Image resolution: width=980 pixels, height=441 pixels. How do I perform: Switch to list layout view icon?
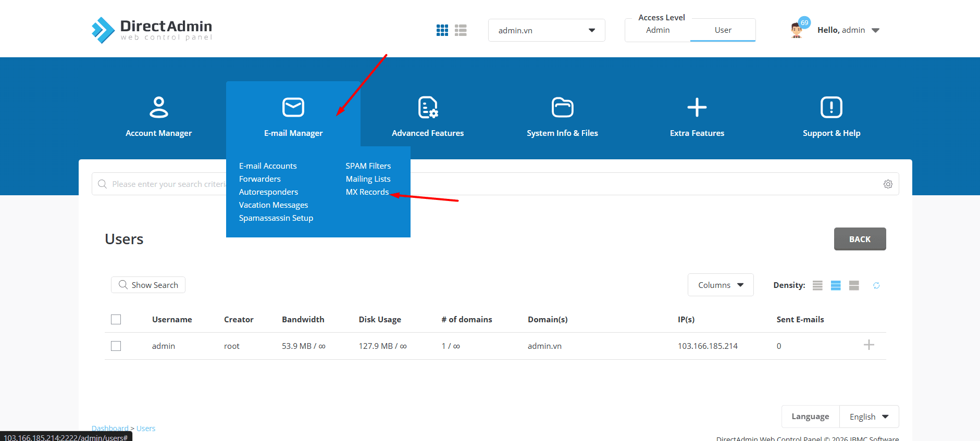click(x=461, y=30)
